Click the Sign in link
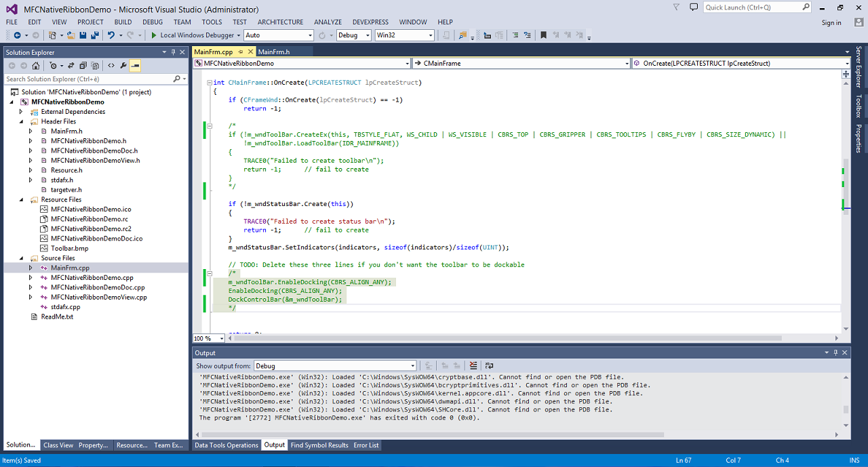The height and width of the screenshot is (467, 868). coord(831,22)
